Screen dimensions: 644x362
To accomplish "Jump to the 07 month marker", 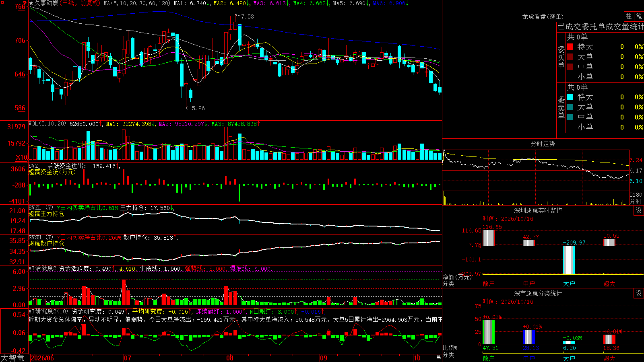I will (x=128, y=358).
